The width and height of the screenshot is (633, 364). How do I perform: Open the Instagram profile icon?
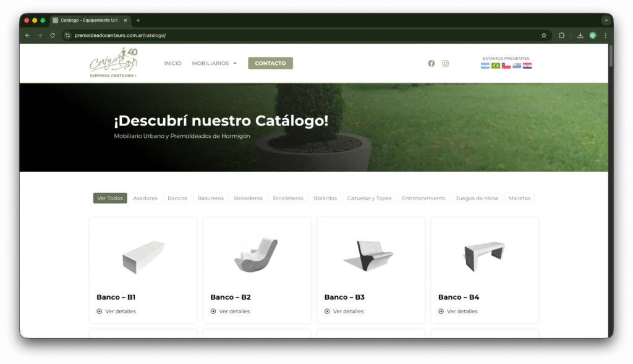pyautogui.click(x=445, y=63)
